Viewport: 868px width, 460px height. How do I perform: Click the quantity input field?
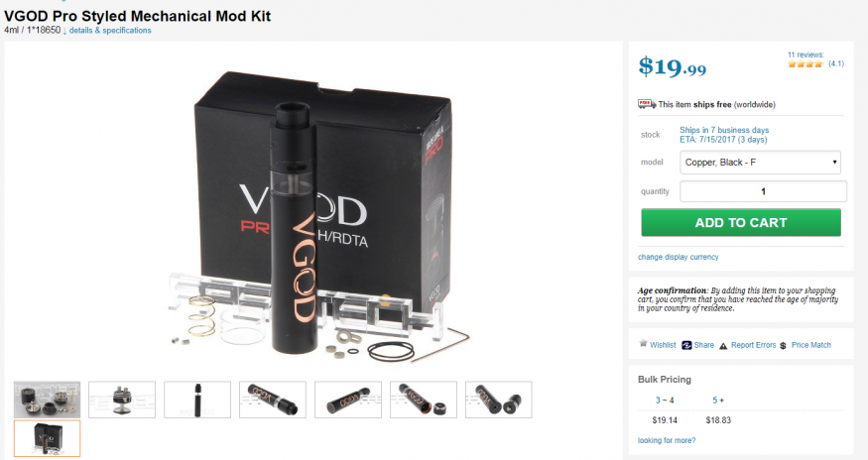click(x=763, y=191)
